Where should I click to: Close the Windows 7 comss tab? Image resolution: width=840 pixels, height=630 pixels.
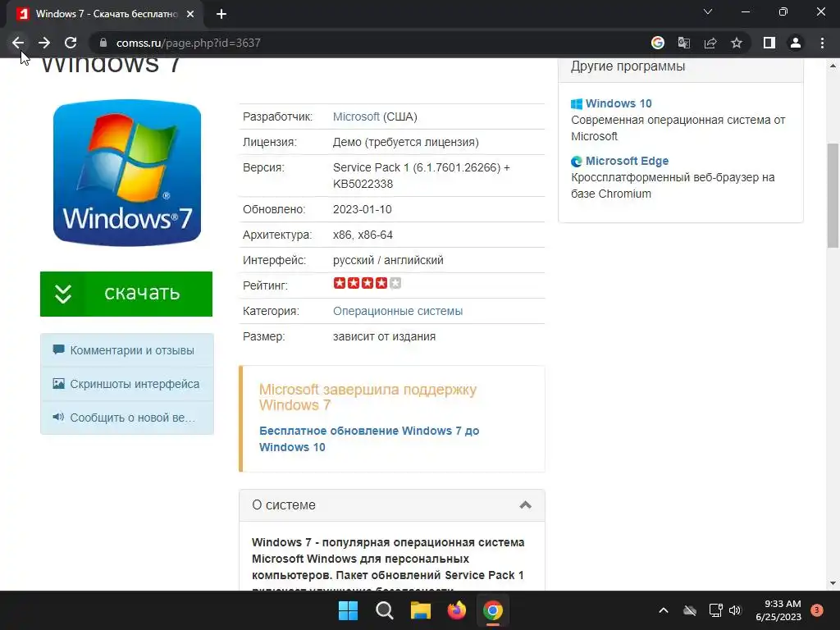(x=190, y=14)
